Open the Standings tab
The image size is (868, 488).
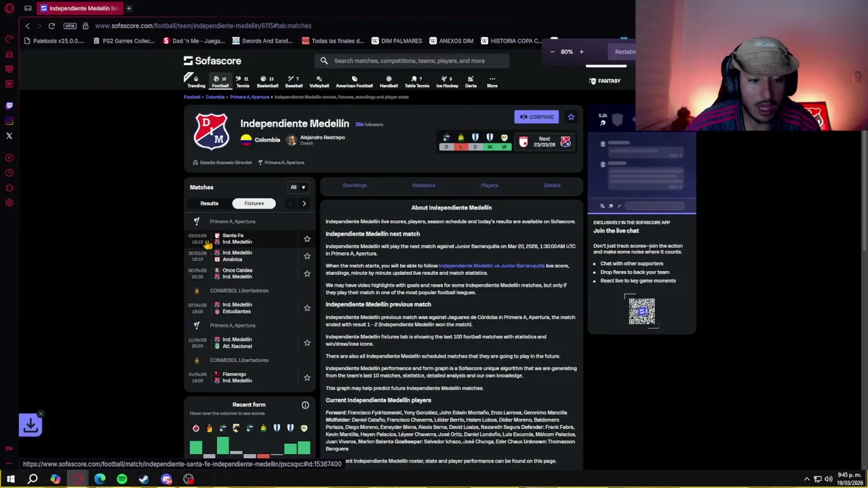point(355,185)
